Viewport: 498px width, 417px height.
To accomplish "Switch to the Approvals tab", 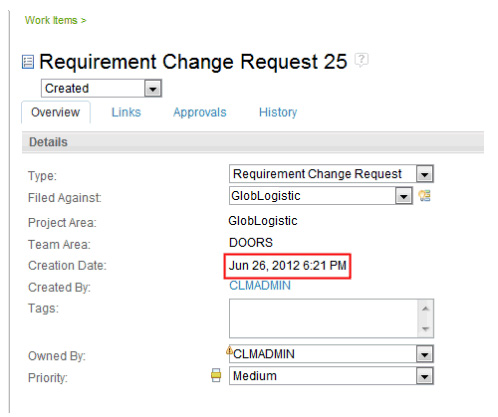I will (x=200, y=112).
